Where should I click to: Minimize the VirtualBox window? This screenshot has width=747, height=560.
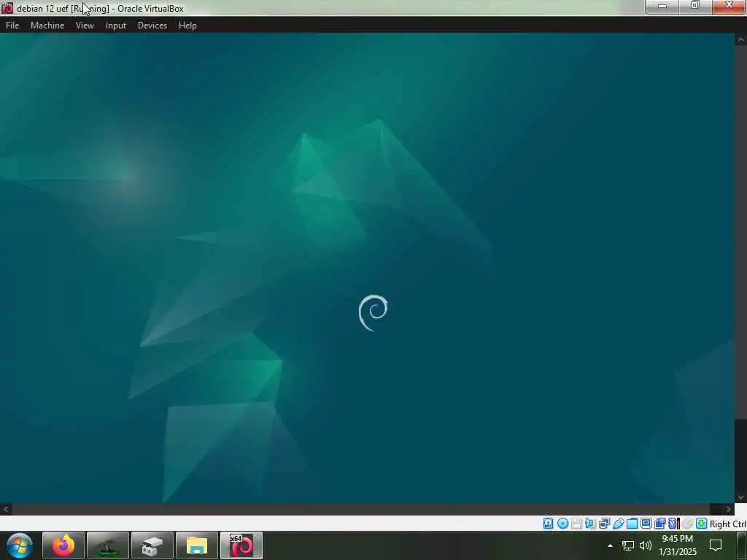click(662, 6)
